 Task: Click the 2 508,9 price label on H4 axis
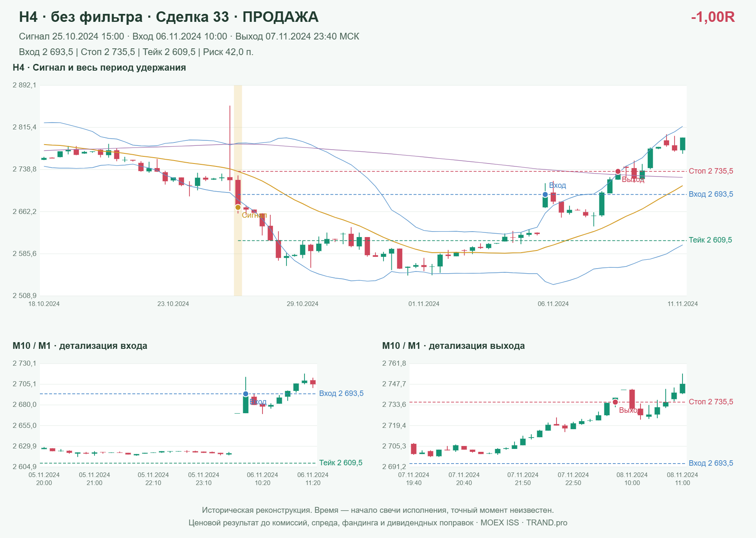pyautogui.click(x=25, y=296)
